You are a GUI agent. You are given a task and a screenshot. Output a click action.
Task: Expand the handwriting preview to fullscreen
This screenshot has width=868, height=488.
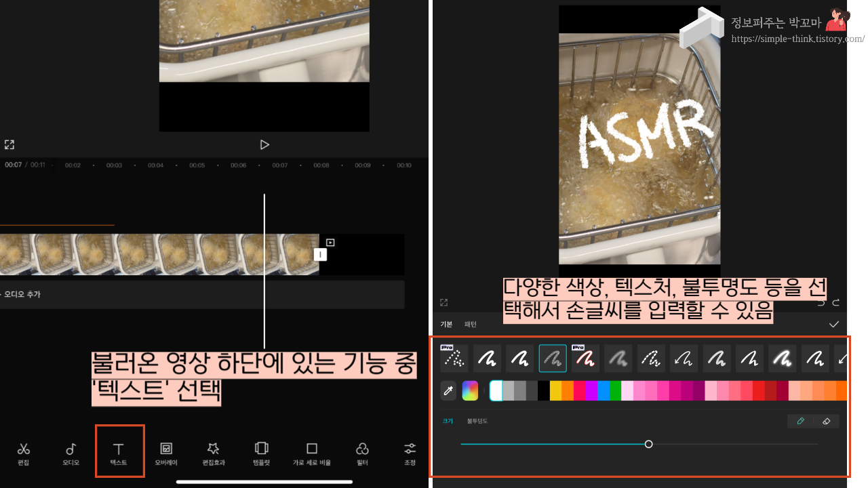[x=444, y=302]
